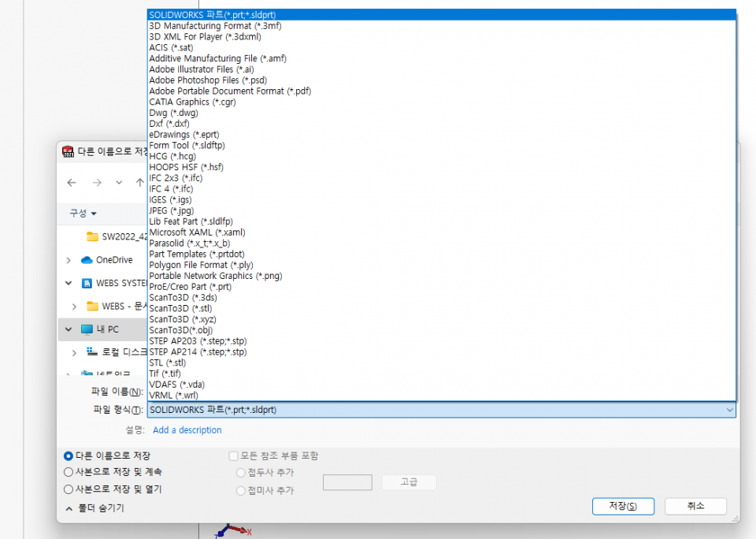Click the back arrow navigation icon
The image size is (756, 539).
tap(72, 182)
